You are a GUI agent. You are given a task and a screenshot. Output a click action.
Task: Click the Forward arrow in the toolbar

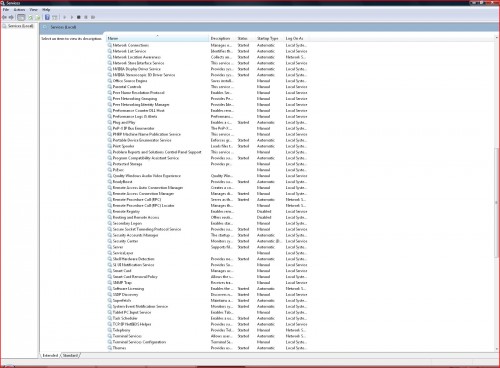(x=11, y=17)
